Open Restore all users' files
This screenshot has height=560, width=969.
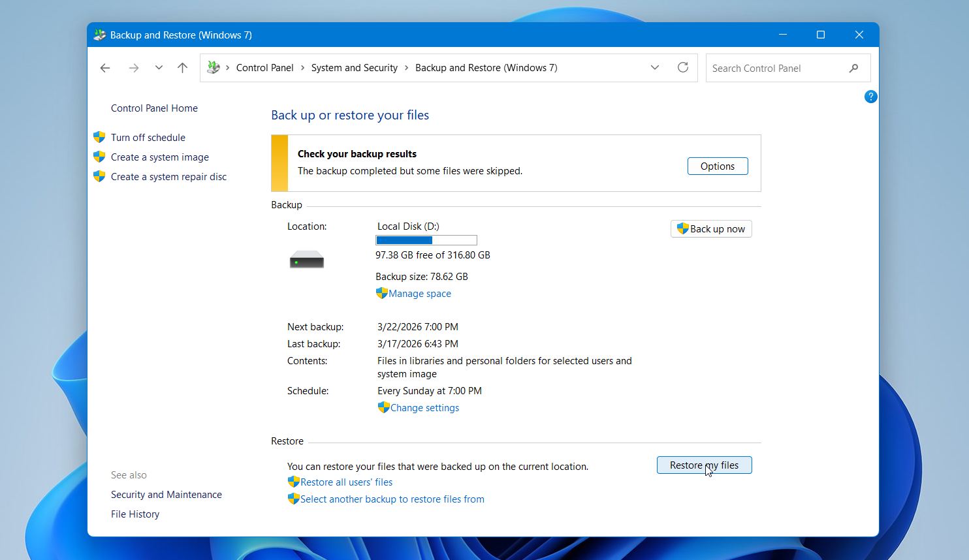click(x=346, y=482)
